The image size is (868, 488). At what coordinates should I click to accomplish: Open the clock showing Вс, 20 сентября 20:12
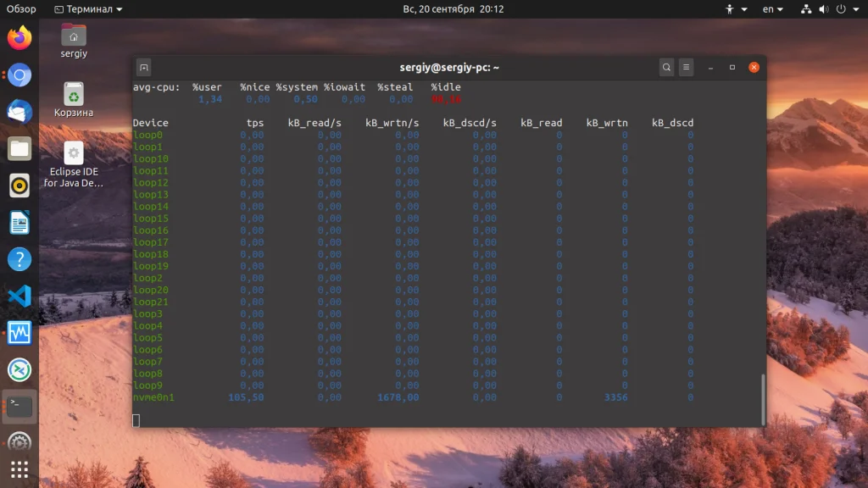click(x=453, y=8)
